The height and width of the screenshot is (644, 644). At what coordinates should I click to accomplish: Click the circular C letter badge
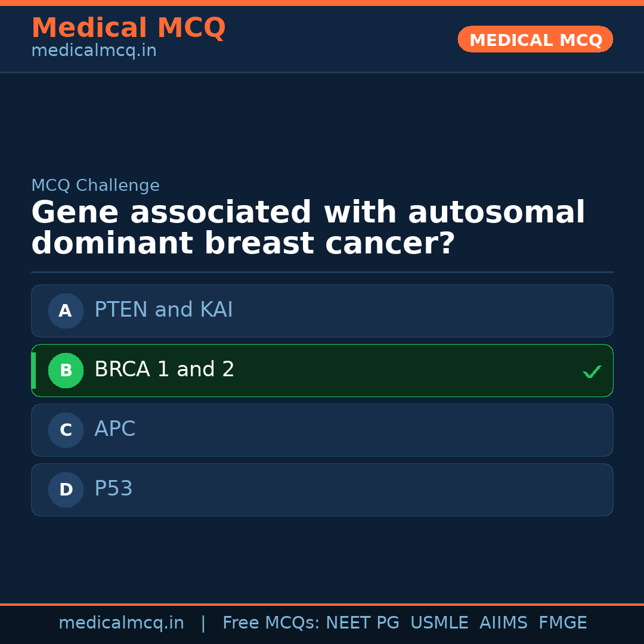coord(66,430)
